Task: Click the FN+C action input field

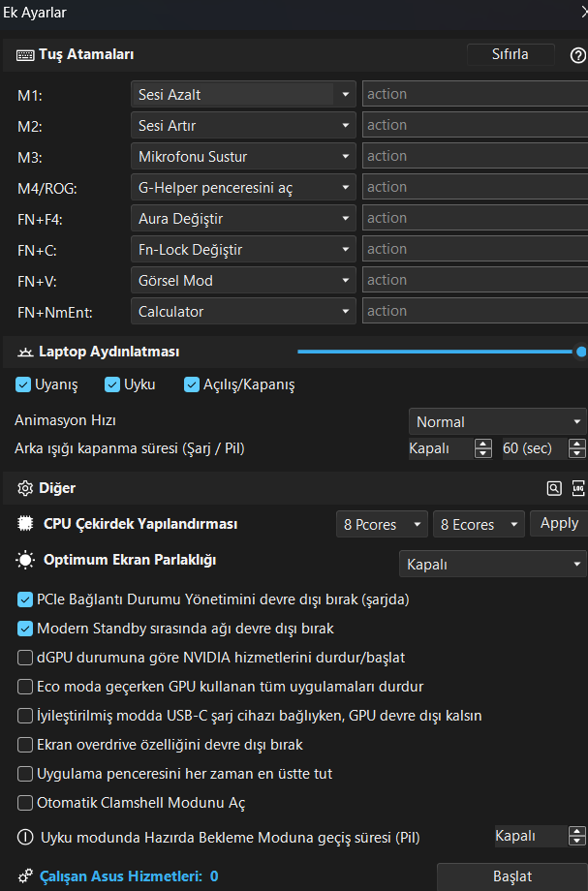Action: tap(475, 249)
